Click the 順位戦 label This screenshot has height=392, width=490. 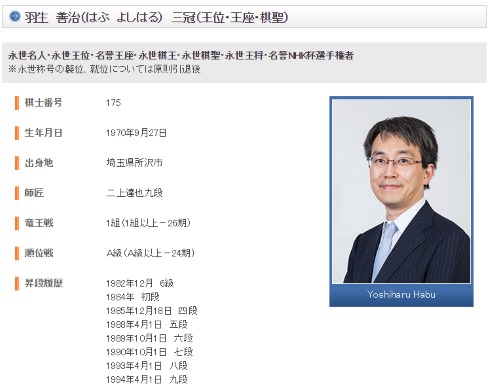pos(39,253)
